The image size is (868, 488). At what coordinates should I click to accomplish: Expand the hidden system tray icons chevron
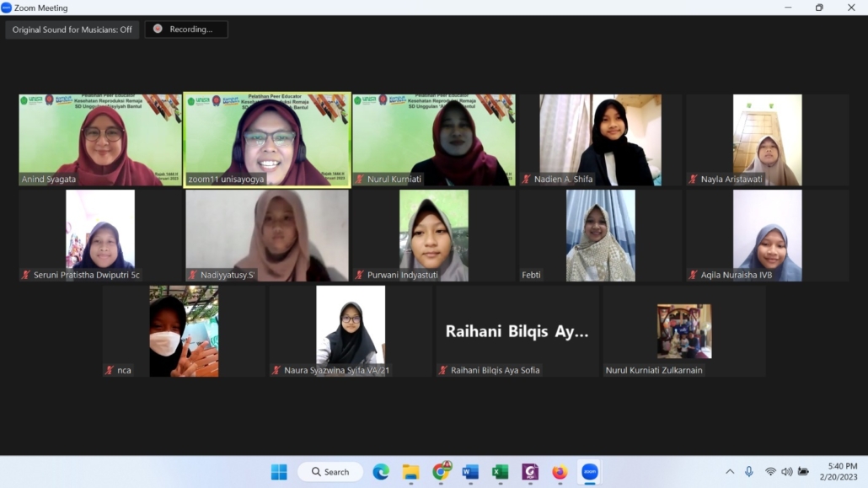pyautogui.click(x=730, y=472)
